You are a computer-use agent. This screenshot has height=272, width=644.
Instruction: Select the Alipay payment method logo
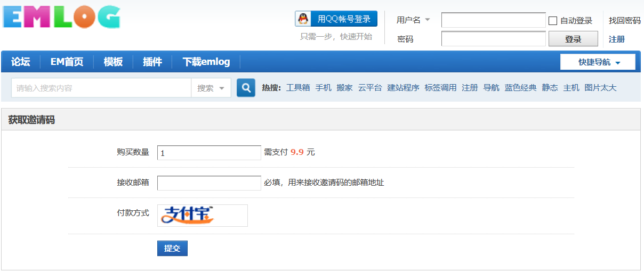tap(202, 215)
